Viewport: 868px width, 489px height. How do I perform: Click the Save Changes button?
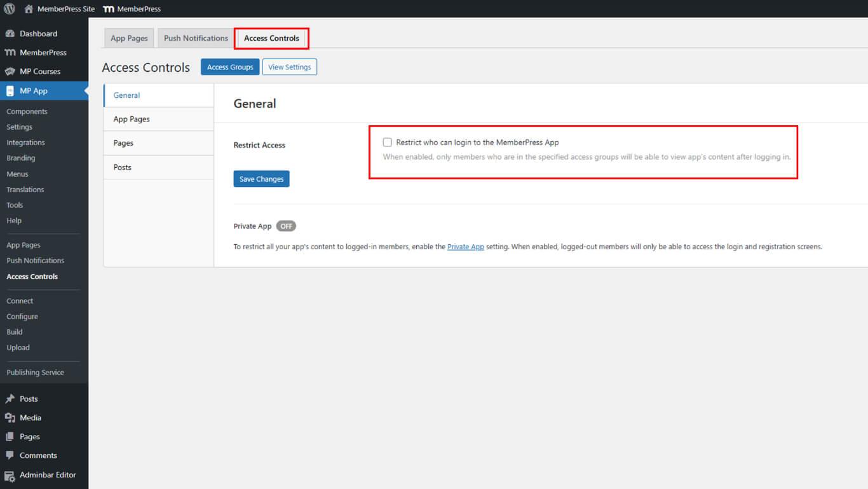[x=261, y=179]
